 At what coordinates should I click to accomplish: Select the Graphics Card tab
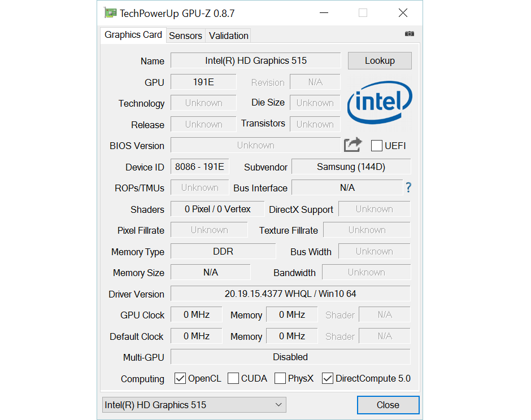coord(133,35)
